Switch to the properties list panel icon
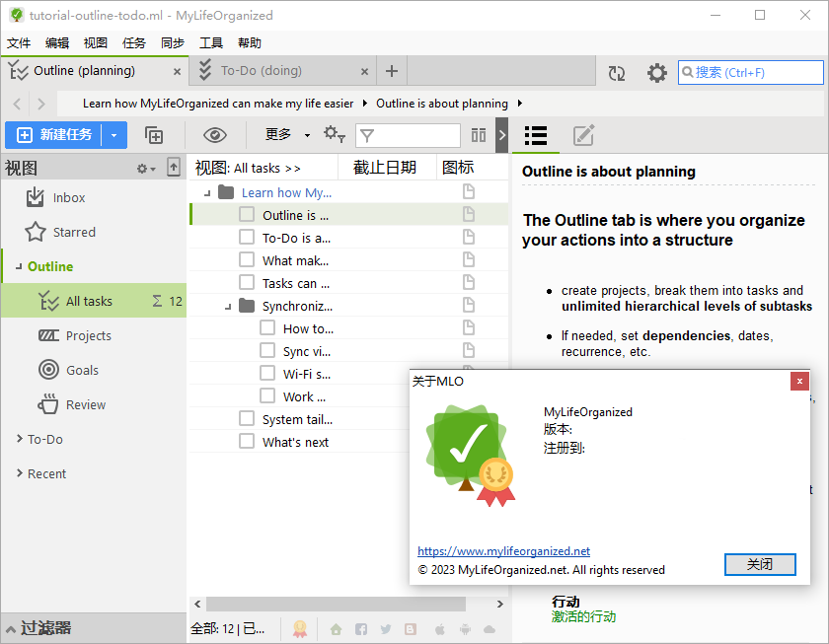Viewport: 829px width, 644px height. point(536,135)
